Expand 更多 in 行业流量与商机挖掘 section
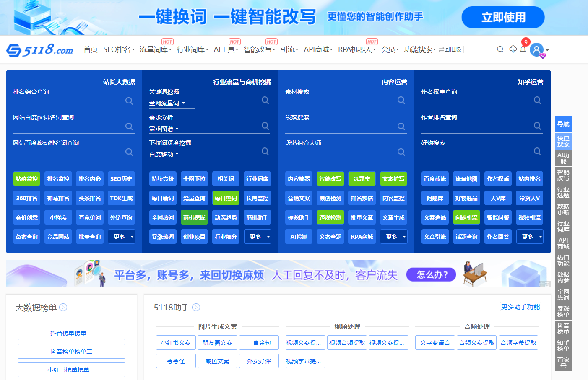Screen dimensions: 588x380 click(x=258, y=237)
